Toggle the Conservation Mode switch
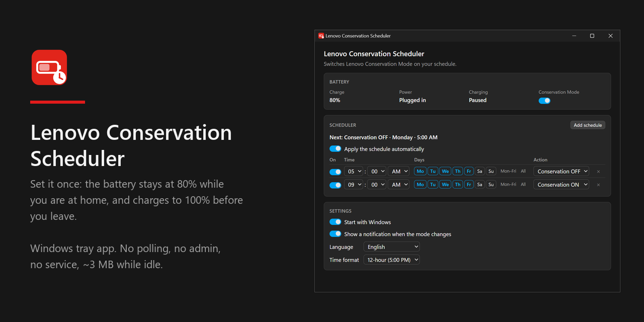This screenshot has height=322, width=644. pos(544,101)
